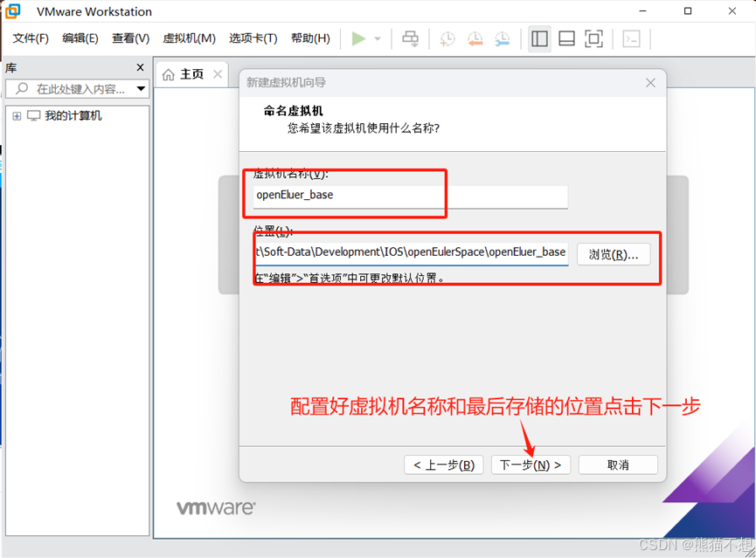
Task: Open the 选项卡(T) menu
Action: [253, 38]
